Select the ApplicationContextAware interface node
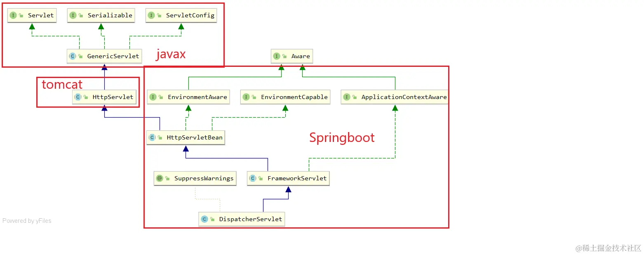Viewport: 644px width, 255px height. pyautogui.click(x=395, y=97)
